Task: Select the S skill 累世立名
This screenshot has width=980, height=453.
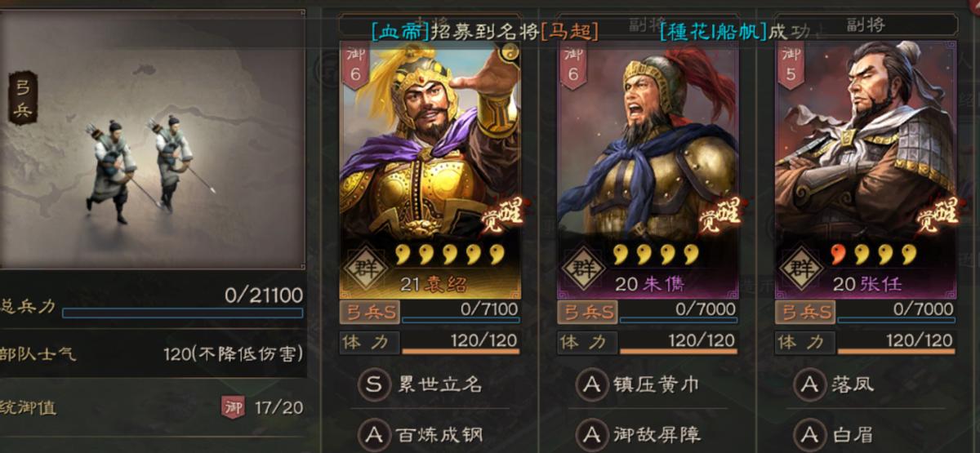Action: (x=430, y=384)
